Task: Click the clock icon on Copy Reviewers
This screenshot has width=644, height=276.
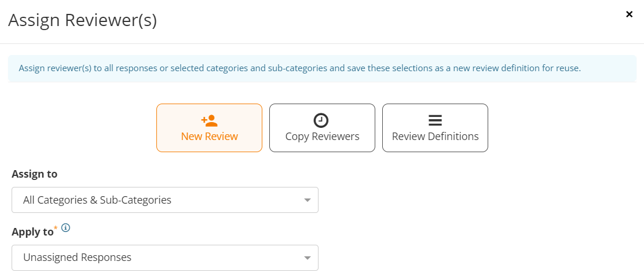Action: click(321, 120)
